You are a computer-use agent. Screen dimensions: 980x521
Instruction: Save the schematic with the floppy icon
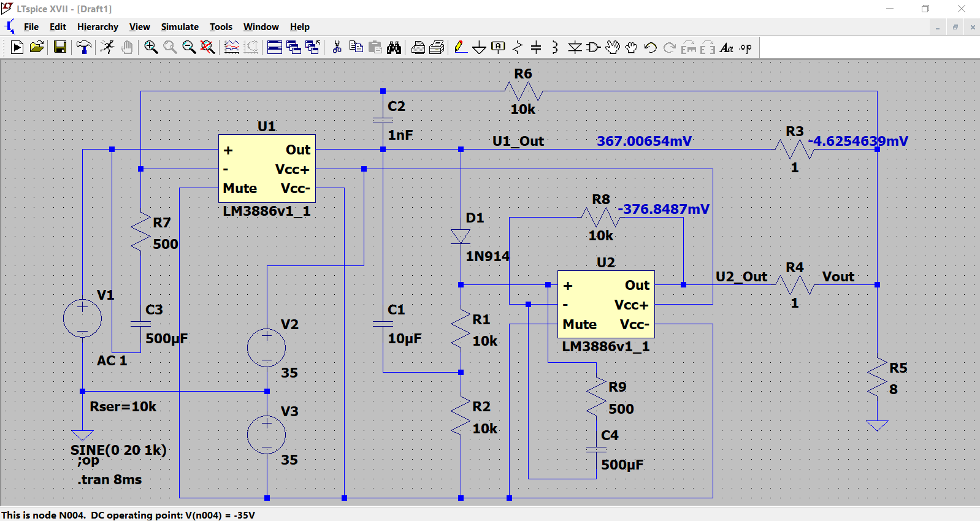(60, 47)
